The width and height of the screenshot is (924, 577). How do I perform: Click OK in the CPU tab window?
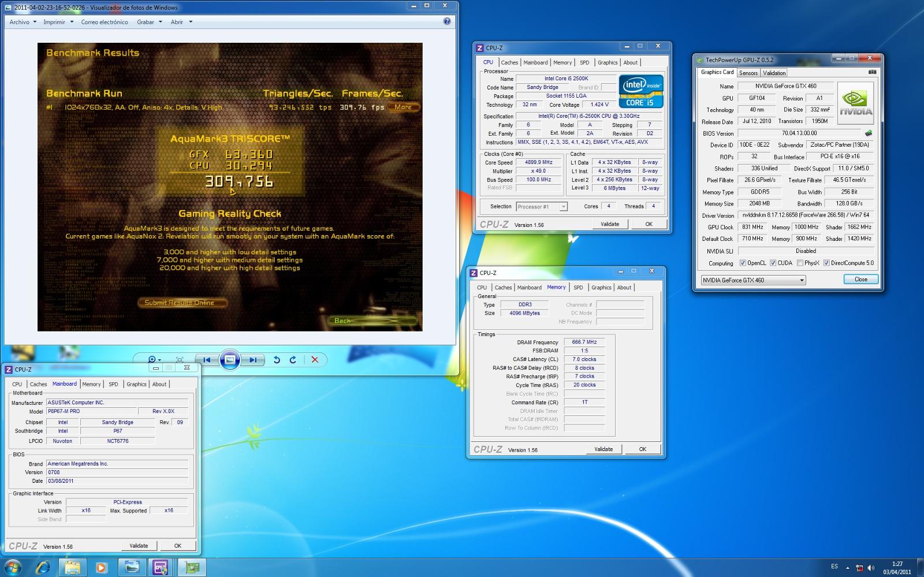click(649, 224)
